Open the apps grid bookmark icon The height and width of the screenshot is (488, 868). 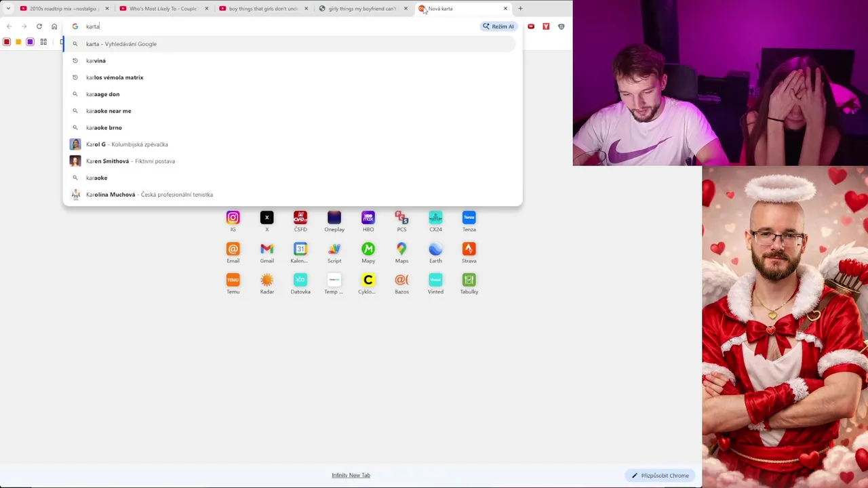pyautogui.click(x=43, y=42)
